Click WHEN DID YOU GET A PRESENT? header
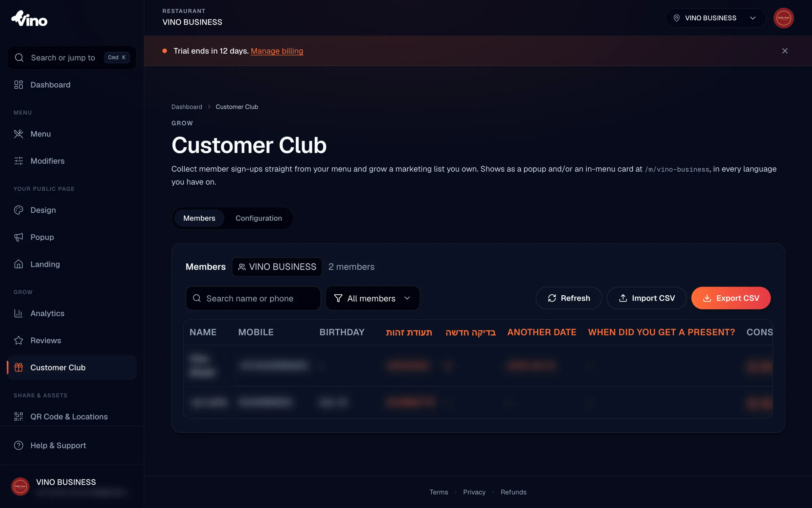This screenshot has height=508, width=812. [661, 332]
